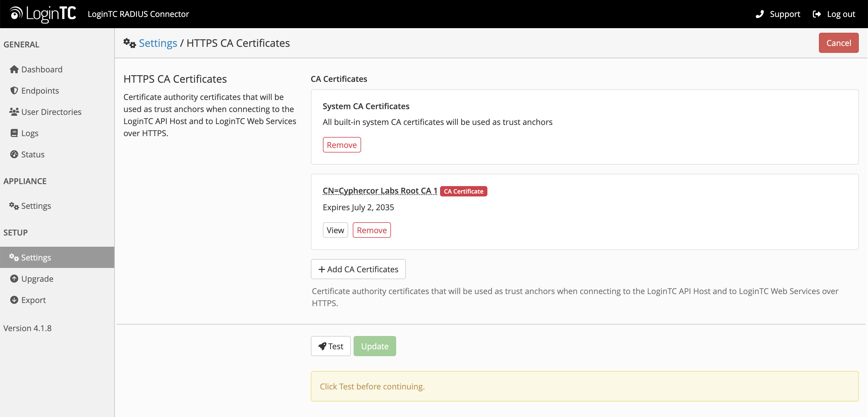
Task: Click the Version 4.1.8 text
Action: click(28, 328)
